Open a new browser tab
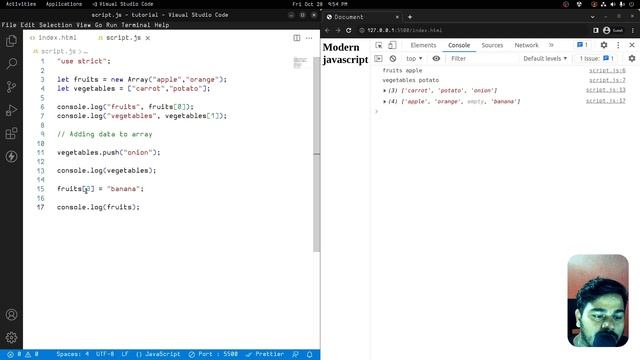The height and width of the screenshot is (360, 640). 410,17
